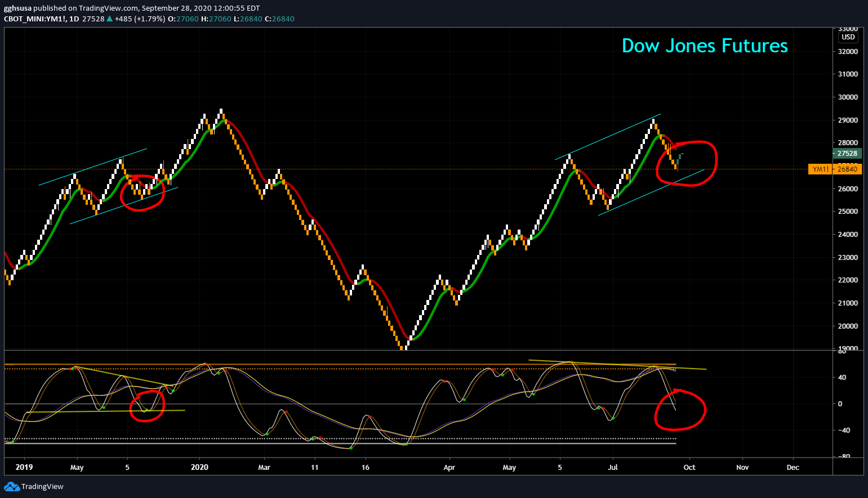868x498 pixels.
Task: Click the 23000 price axis label
Action: (x=848, y=257)
